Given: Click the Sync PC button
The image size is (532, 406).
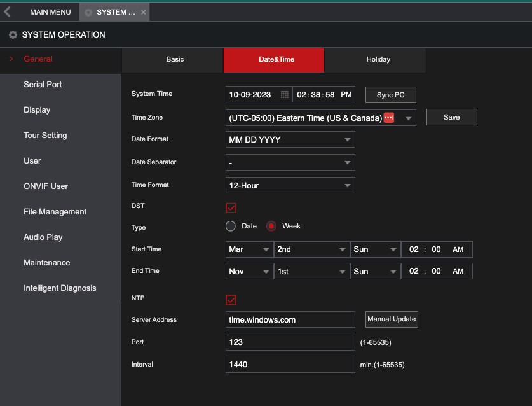Looking at the screenshot, I should pyautogui.click(x=390, y=94).
